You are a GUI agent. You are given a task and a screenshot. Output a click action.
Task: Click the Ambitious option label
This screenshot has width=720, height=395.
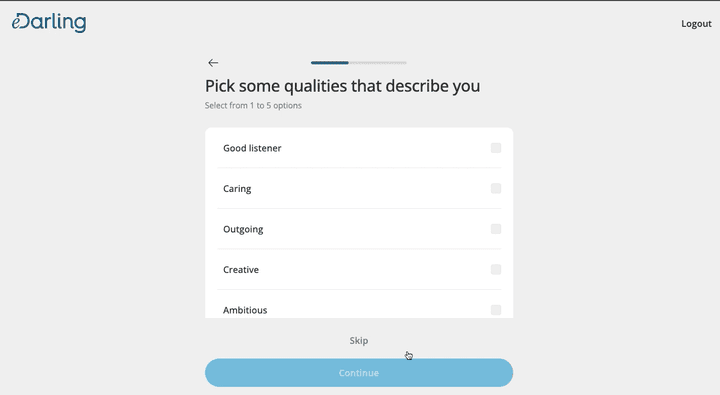pyautogui.click(x=245, y=310)
